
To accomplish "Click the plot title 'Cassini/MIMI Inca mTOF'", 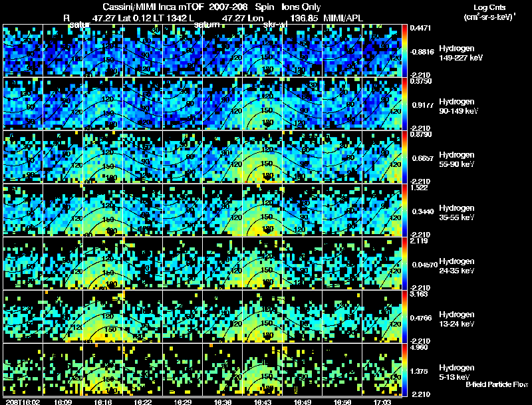I will (x=153, y=7).
